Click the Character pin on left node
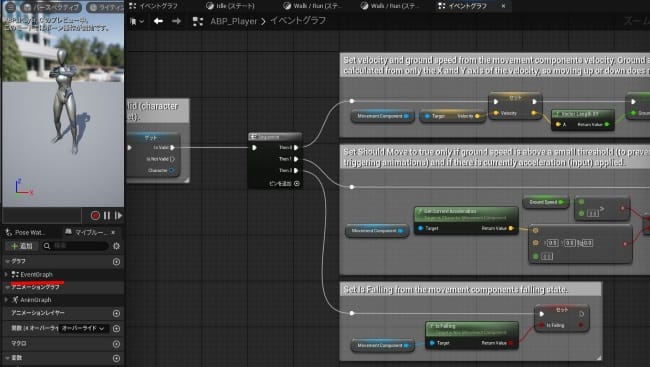The image size is (650, 367). (x=172, y=170)
